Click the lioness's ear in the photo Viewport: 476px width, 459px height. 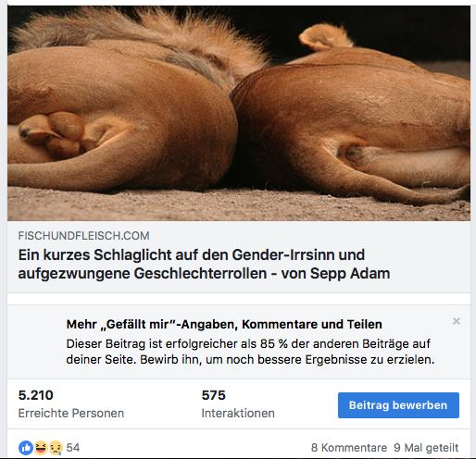(x=324, y=37)
